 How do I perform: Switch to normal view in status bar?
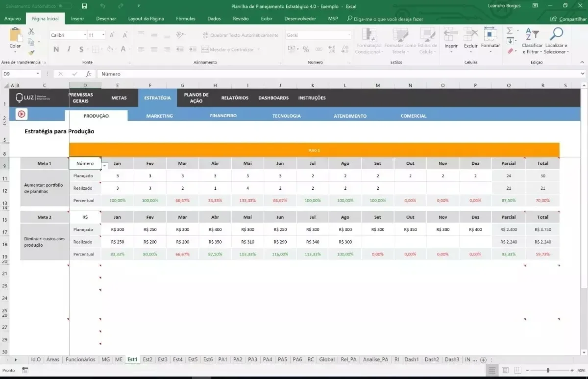click(492, 370)
